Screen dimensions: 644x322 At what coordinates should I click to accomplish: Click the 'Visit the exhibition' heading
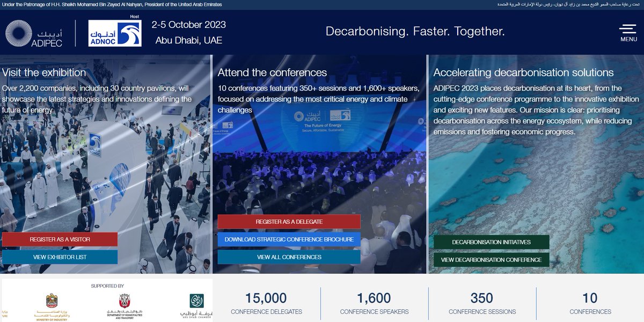click(x=44, y=72)
